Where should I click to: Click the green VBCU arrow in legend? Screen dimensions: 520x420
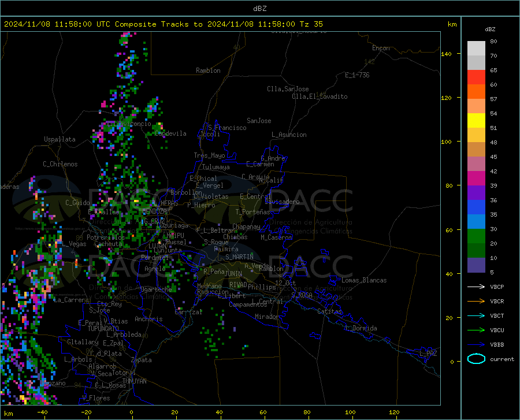tap(476, 330)
